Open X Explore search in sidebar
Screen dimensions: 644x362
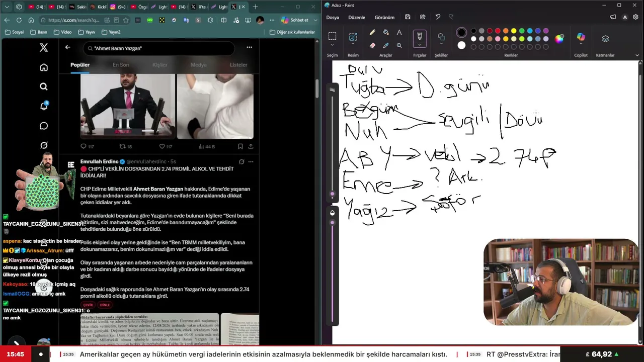[44, 86]
